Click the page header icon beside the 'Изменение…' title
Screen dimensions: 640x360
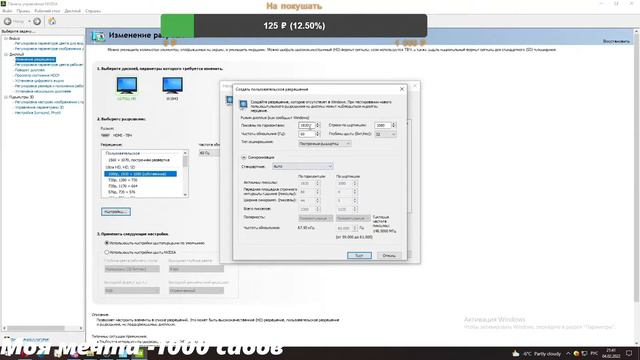98,36
